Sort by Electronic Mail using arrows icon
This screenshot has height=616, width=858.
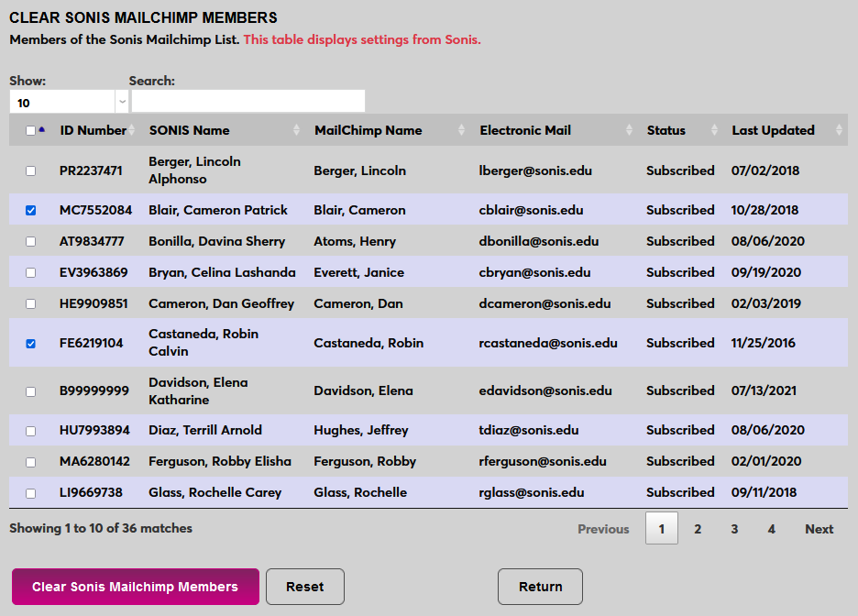(x=629, y=130)
